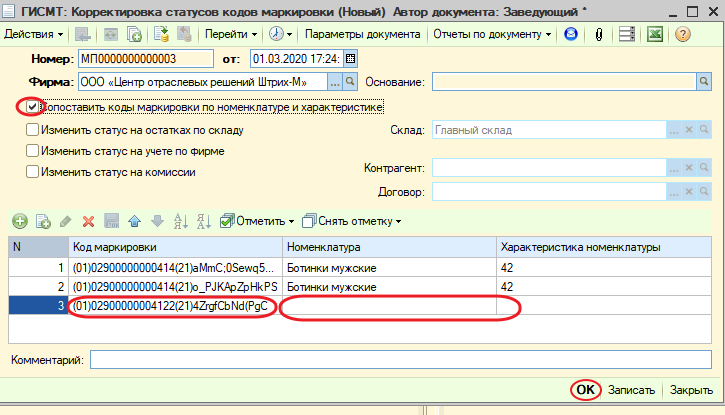
Task: Click the red delete row icon
Action: pos(88,221)
